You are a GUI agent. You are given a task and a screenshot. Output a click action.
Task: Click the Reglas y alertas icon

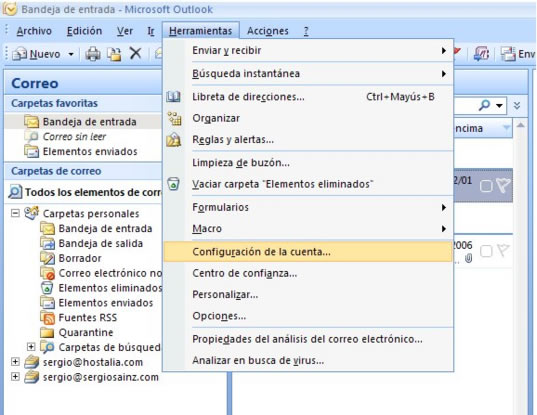[x=174, y=139]
